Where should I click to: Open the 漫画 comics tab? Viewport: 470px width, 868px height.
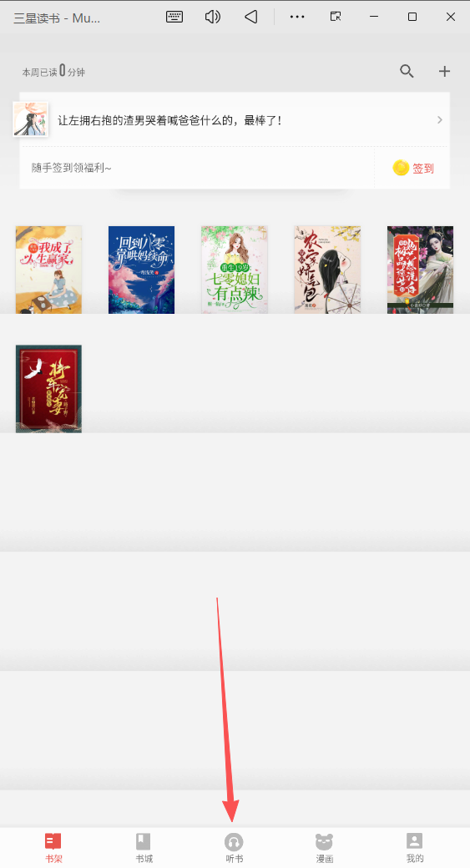point(325,848)
